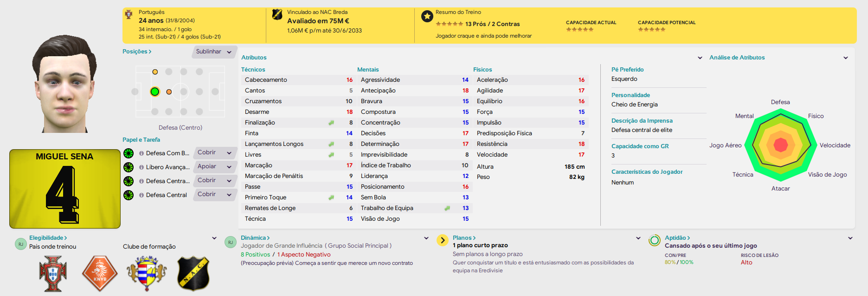
Task: Click the NAC Breda club badge
Action: click(193, 274)
